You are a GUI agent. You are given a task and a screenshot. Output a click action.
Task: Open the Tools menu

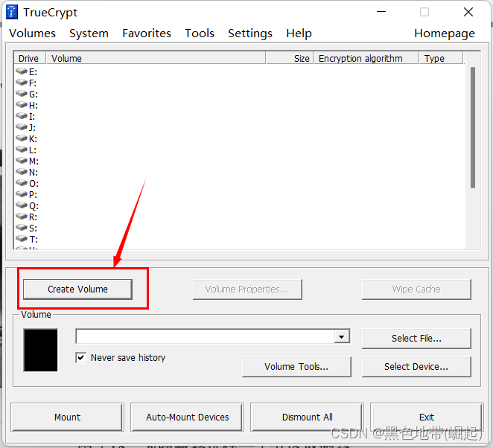point(200,33)
